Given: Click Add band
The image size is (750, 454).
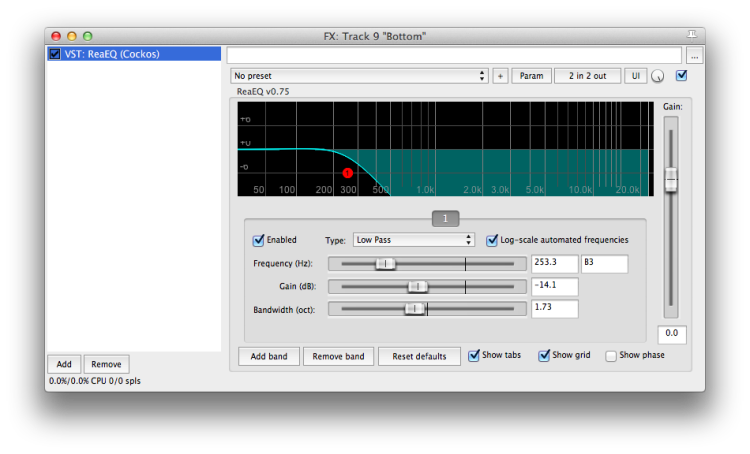Looking at the screenshot, I should [x=269, y=356].
